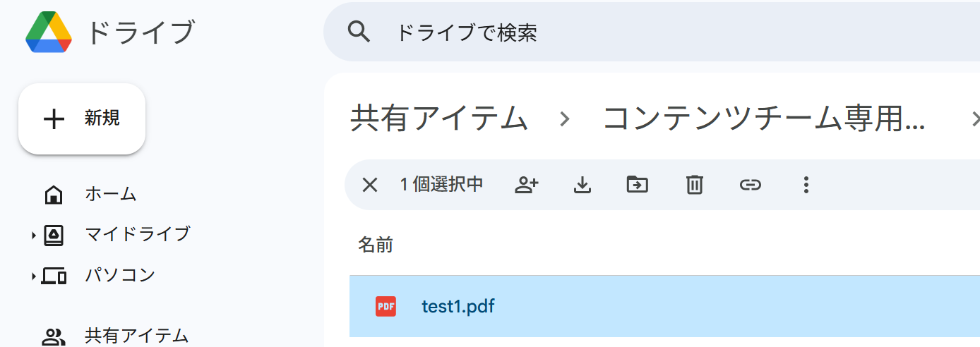Viewport: 980px width, 347px height.
Task: Move test1.pdf to trash
Action: [x=695, y=185]
